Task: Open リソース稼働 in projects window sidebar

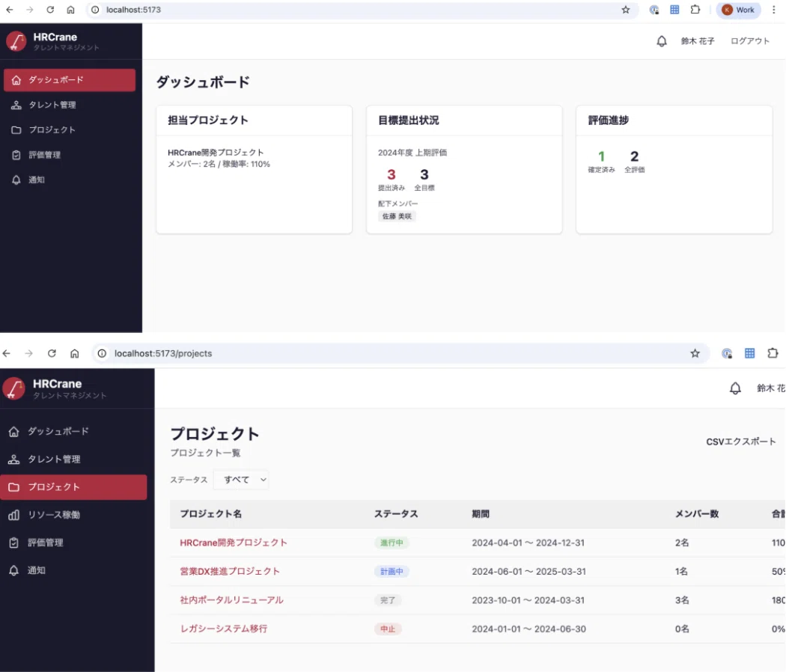Action: 73,515
